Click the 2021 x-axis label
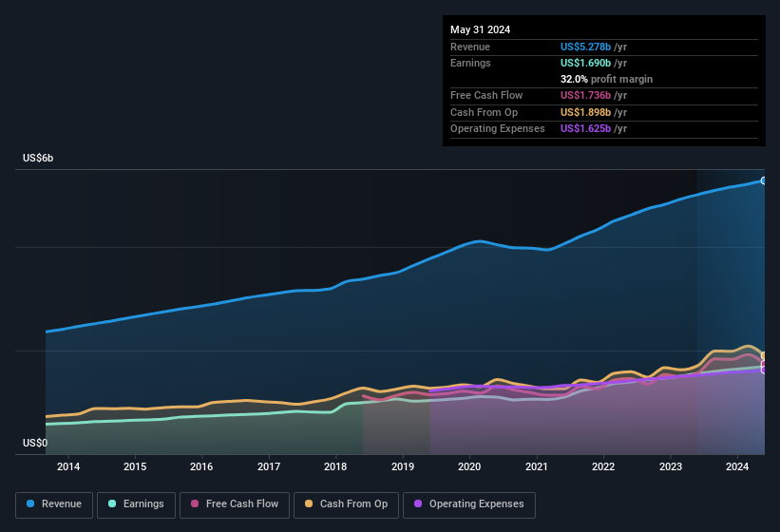The width and height of the screenshot is (780, 532). (x=536, y=466)
